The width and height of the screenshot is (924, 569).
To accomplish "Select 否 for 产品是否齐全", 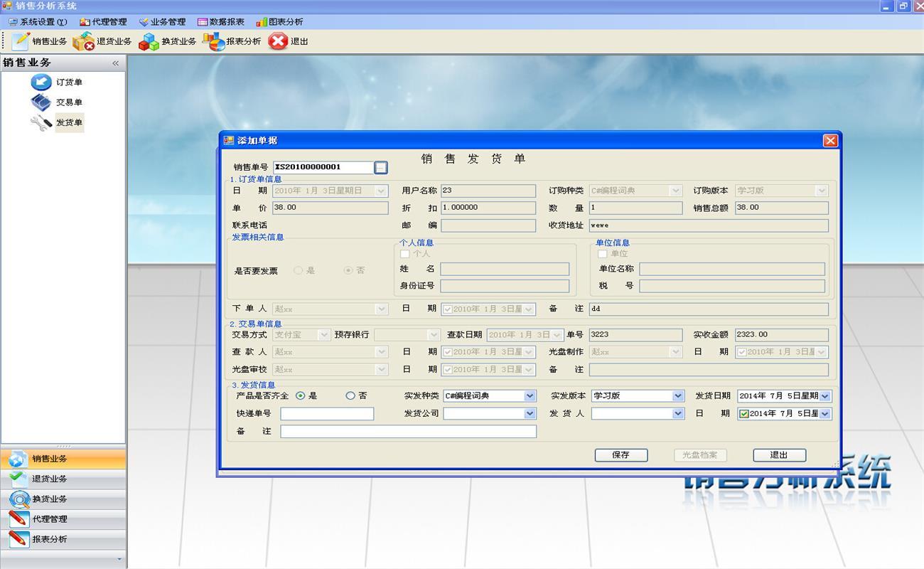I will pyautogui.click(x=350, y=395).
